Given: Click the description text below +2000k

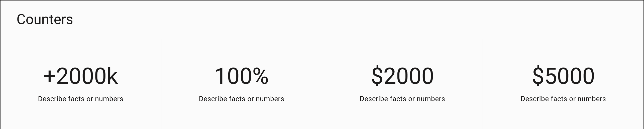Looking at the screenshot, I should pos(80,99).
